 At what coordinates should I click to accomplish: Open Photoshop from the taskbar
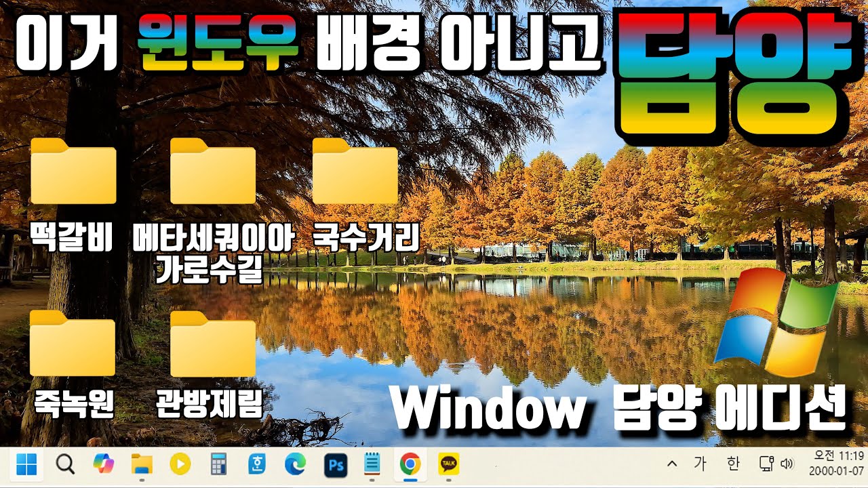coord(336,464)
